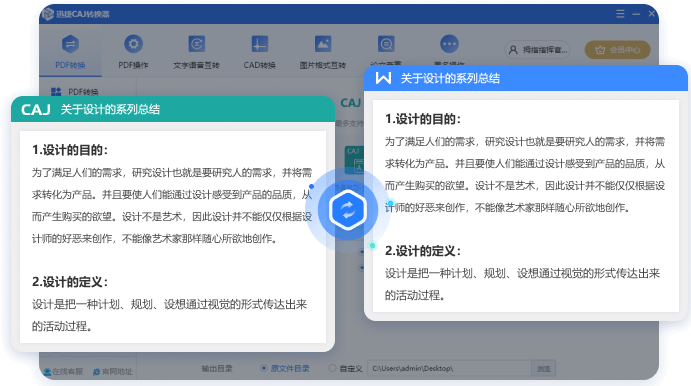Click the blue card title 关于设计的系列总结
691x386 pixels.
click(x=450, y=78)
